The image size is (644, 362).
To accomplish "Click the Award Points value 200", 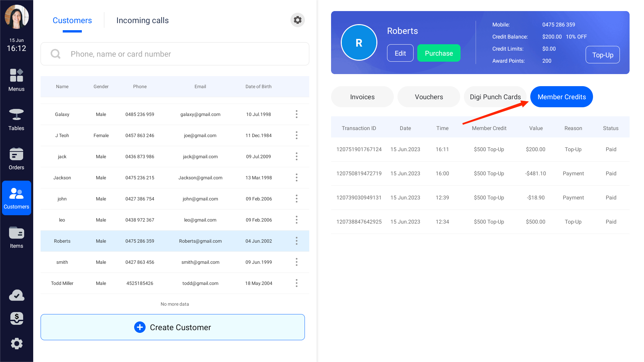I will click(547, 61).
